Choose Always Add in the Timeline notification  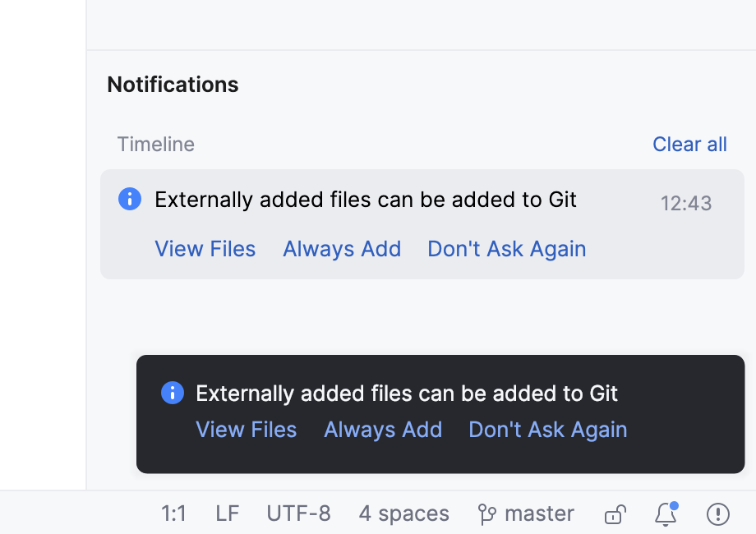click(x=342, y=249)
